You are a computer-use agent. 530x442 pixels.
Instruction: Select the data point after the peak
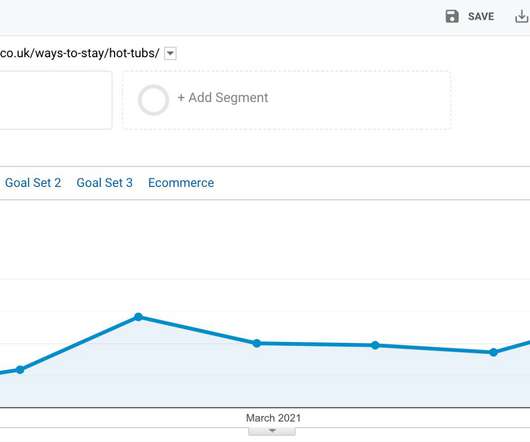click(x=257, y=343)
